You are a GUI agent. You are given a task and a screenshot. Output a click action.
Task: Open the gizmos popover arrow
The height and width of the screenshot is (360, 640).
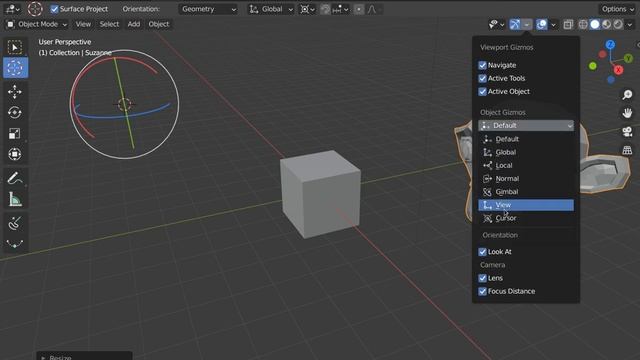point(527,24)
